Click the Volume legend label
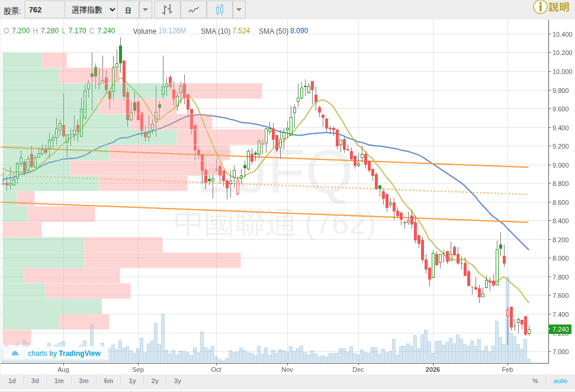Screen dimensions: 575x392 (144, 31)
